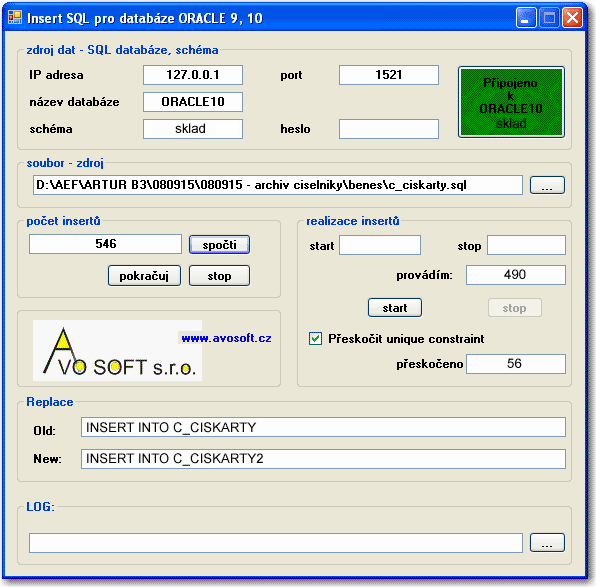
Task: Click the application icon in title bar
Action: coord(15,17)
